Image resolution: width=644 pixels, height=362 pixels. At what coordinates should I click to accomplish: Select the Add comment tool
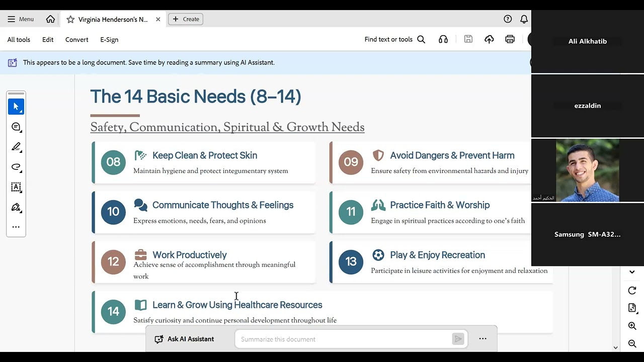[16, 127]
